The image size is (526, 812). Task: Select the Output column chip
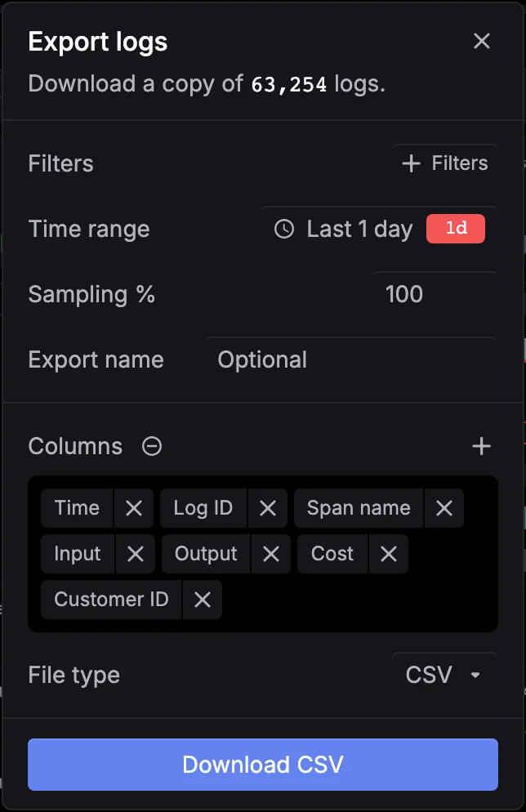[x=206, y=554]
